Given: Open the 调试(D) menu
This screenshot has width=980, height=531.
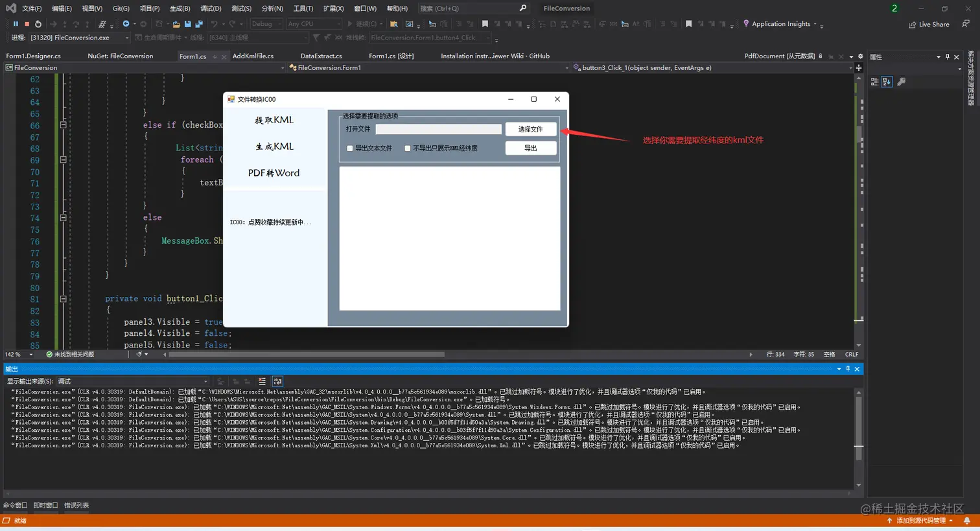Looking at the screenshot, I should [211, 8].
